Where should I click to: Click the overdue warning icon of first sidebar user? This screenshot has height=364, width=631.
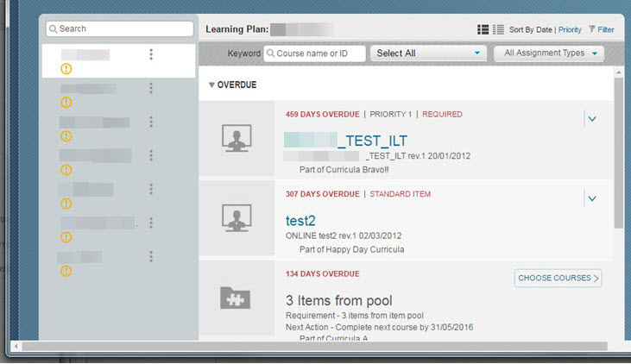coord(66,69)
